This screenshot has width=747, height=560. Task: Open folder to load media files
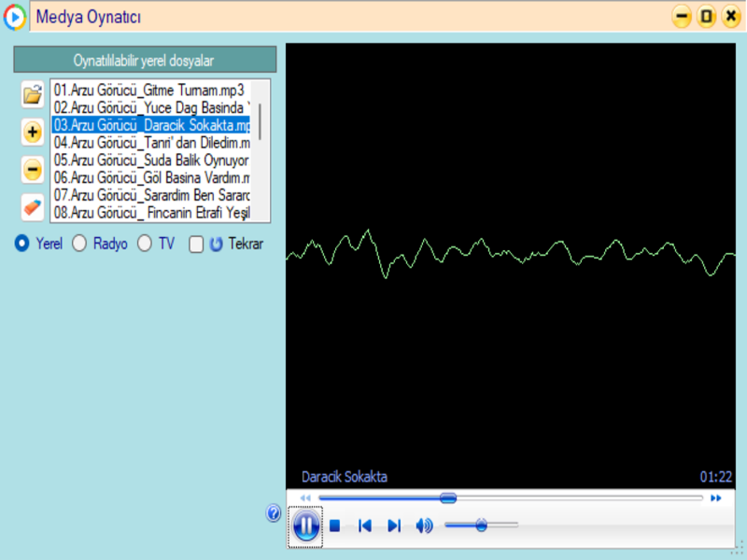(33, 94)
